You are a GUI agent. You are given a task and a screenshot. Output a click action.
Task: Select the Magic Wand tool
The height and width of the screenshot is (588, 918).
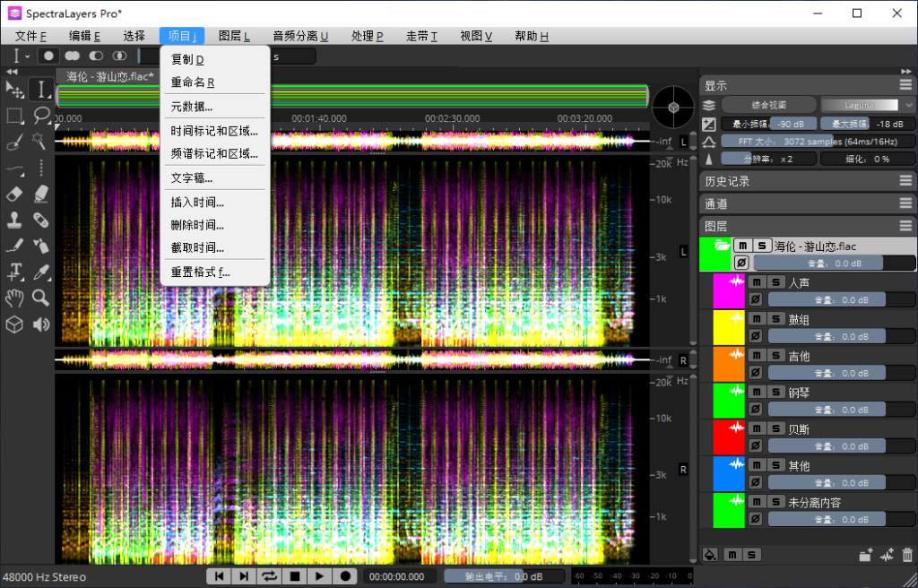coord(41,141)
